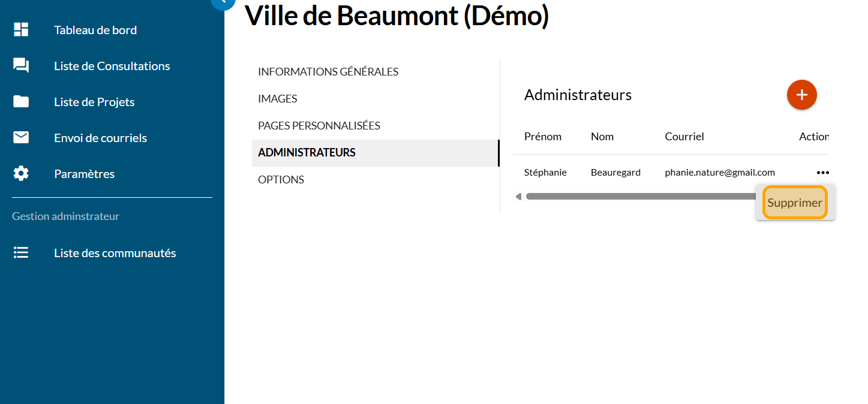Image resolution: width=868 pixels, height=404 pixels.
Task: Collapse the sidebar using the chevron button
Action: (x=223, y=2)
